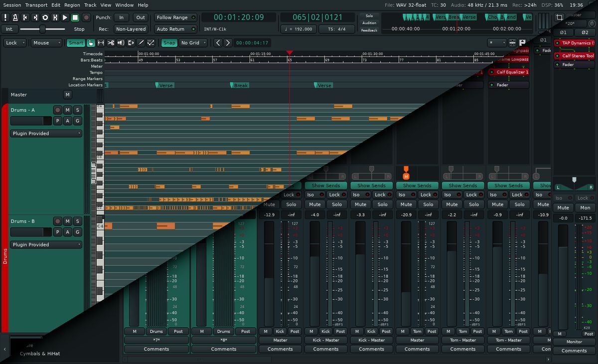Click the primary clock 00:01:20:09
This screenshot has height=364, width=598.
(239, 17)
